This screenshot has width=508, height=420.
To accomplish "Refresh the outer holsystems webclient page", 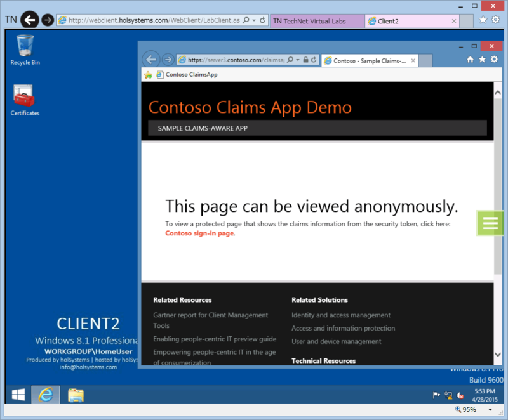I will tap(262, 20).
